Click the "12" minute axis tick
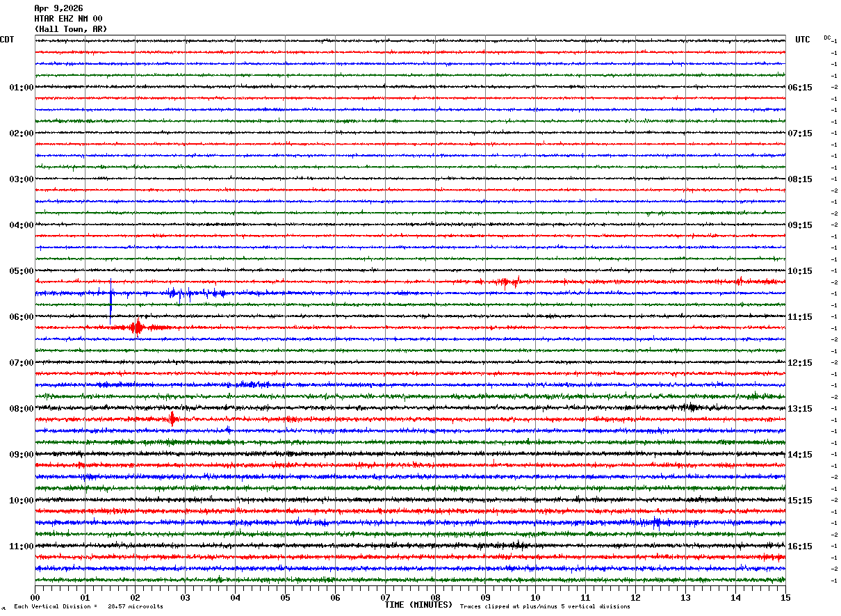 (635, 597)
